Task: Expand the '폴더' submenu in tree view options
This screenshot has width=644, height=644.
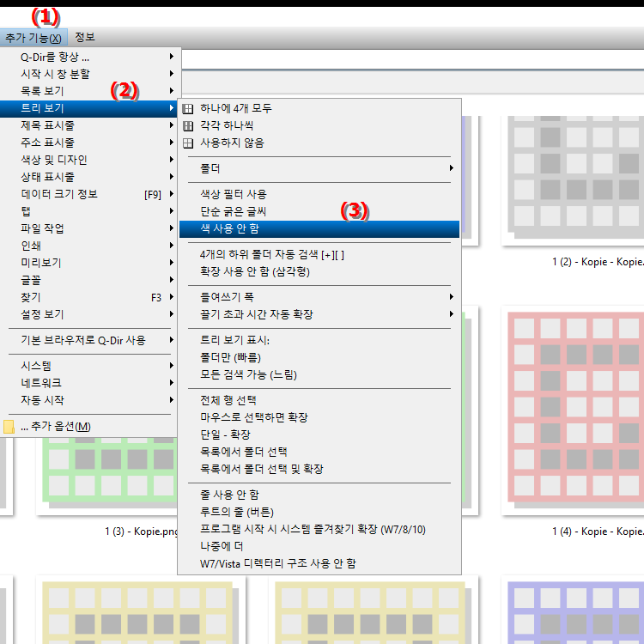Action: pyautogui.click(x=319, y=168)
